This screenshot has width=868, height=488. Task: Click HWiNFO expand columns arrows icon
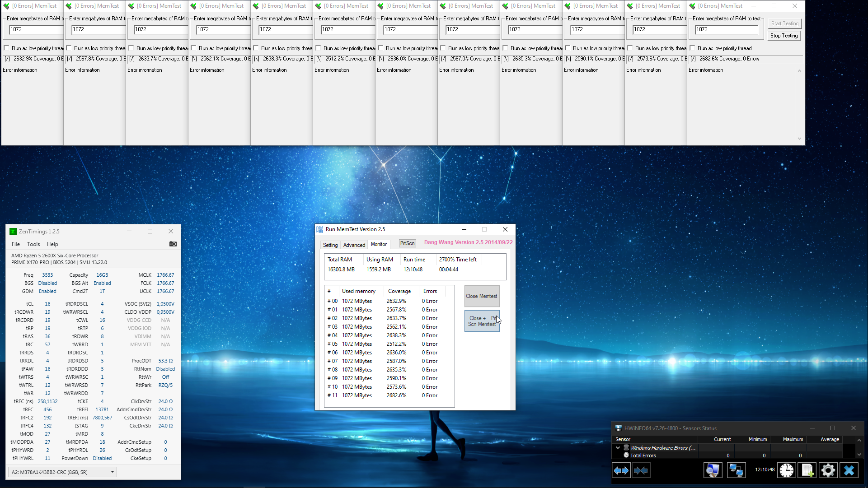(x=621, y=470)
